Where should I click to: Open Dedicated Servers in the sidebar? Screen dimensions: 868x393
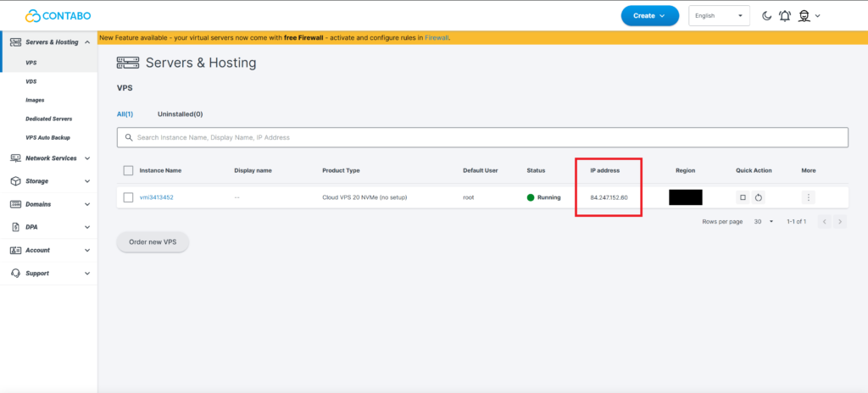[x=48, y=119]
